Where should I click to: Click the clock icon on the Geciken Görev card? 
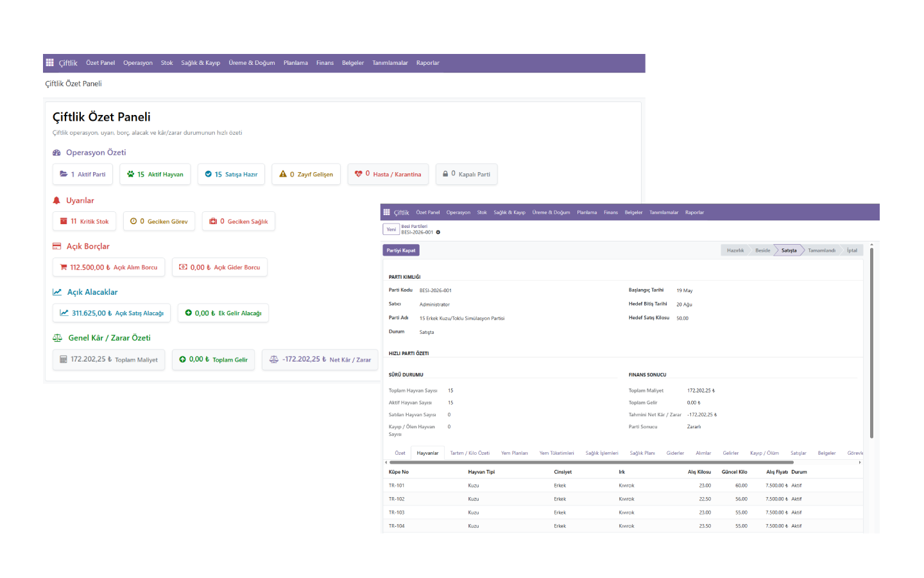coord(133,221)
